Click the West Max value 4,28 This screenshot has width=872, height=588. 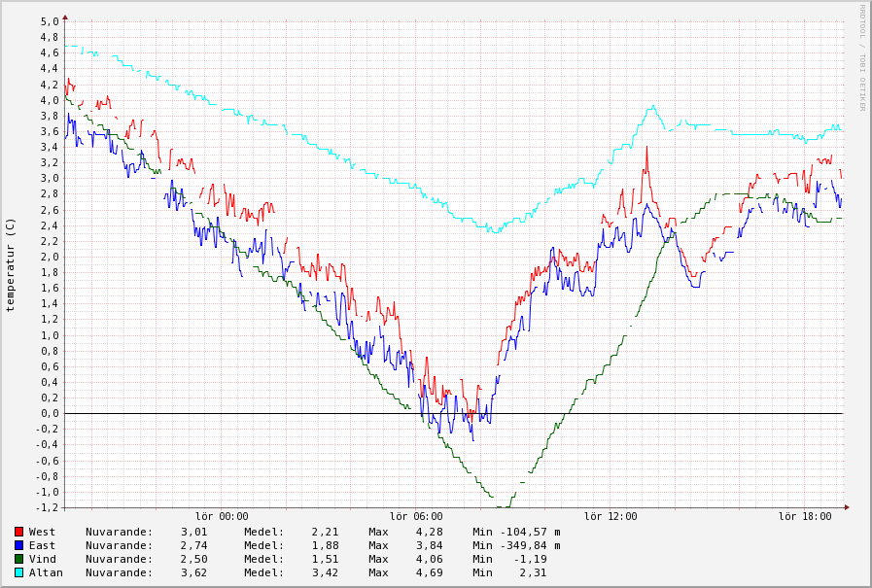coord(429,532)
